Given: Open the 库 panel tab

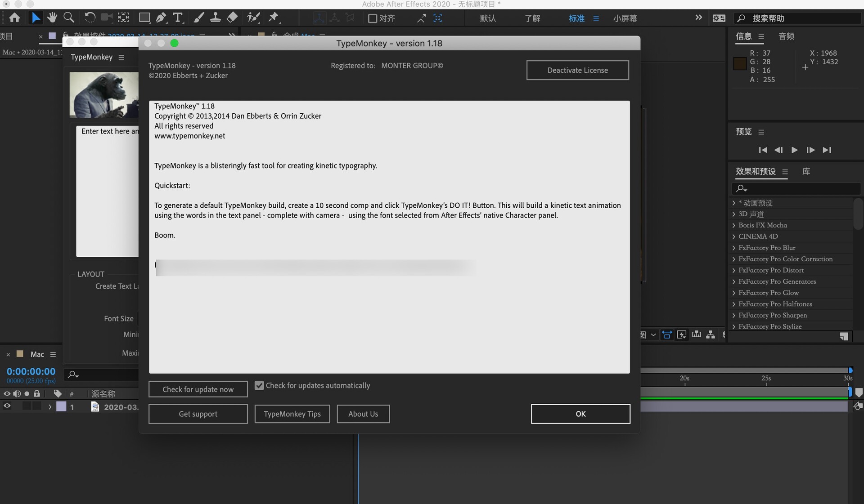Looking at the screenshot, I should pyautogui.click(x=806, y=171).
